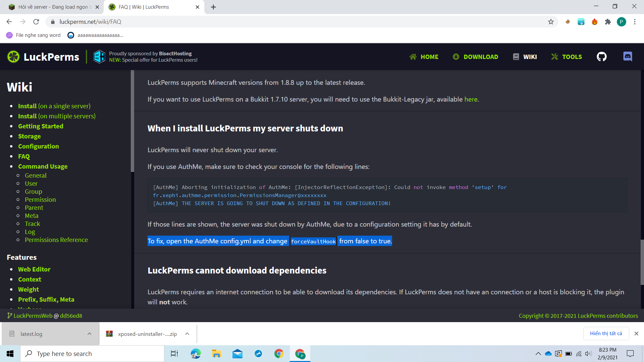The image size is (644, 362).
Task: Show hidden system tray icons
Action: [538, 354]
